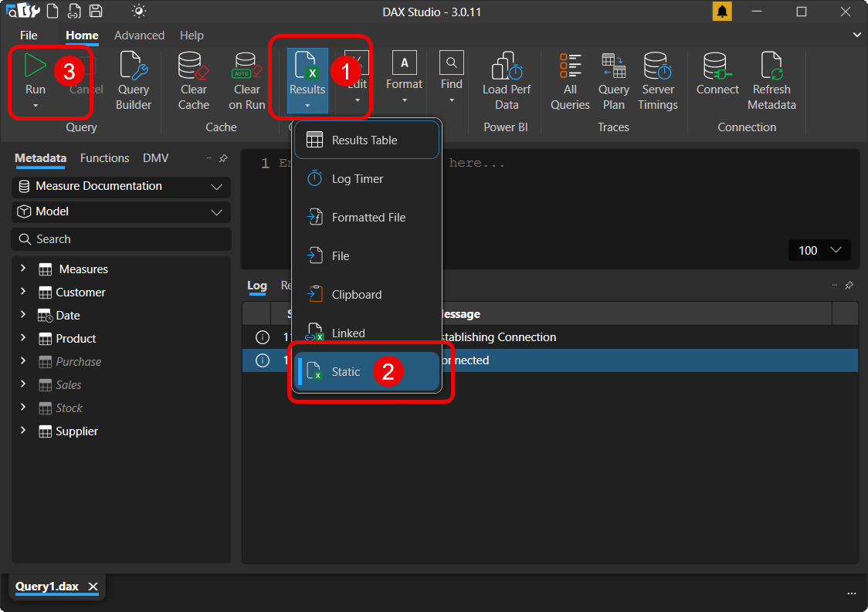Click the metadata Search field
Screen dimensions: 868x612
pyautogui.click(x=121, y=239)
